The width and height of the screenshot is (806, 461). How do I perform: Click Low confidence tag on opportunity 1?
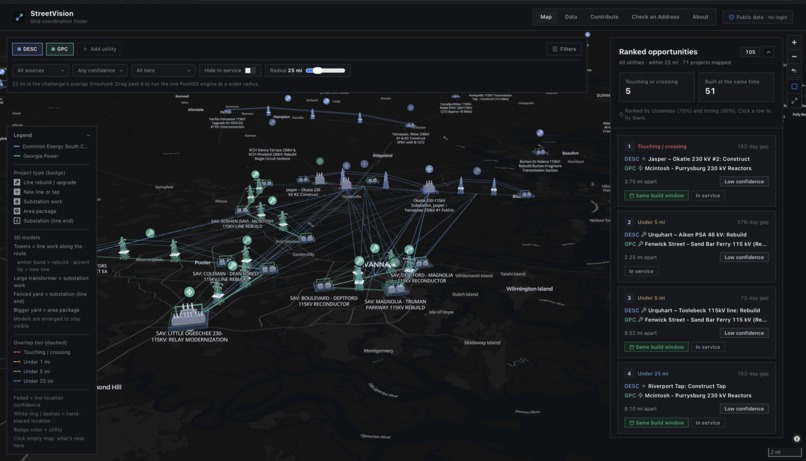[x=744, y=181]
